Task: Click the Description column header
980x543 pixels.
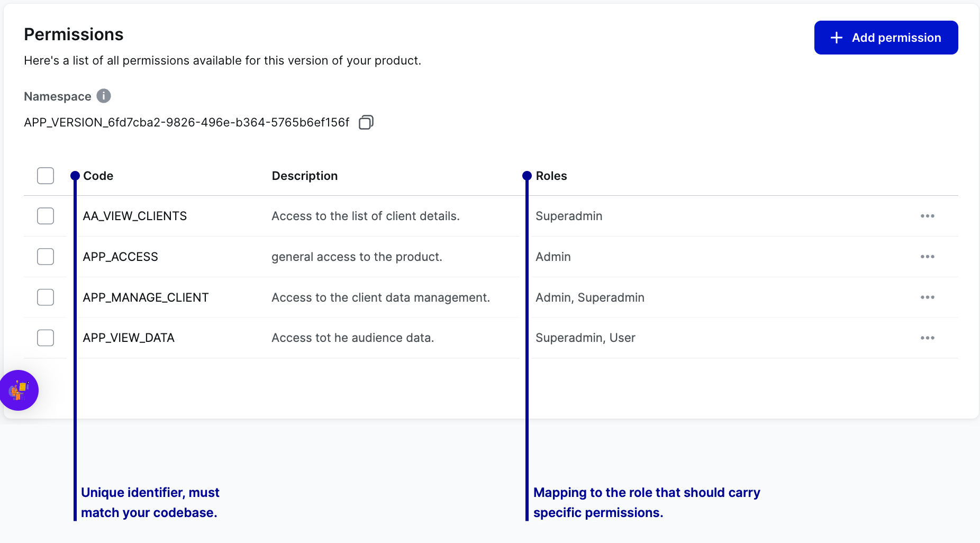Action: pyautogui.click(x=305, y=176)
